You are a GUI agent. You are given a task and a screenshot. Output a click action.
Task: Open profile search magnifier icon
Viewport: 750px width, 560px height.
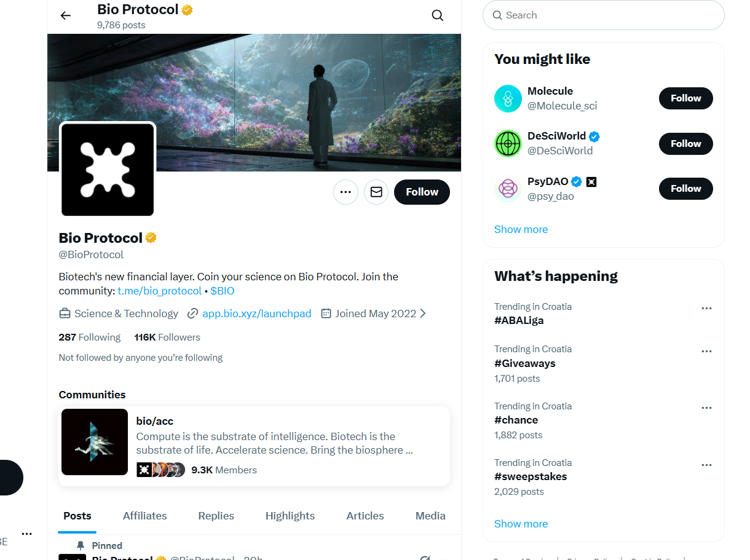coord(438,16)
